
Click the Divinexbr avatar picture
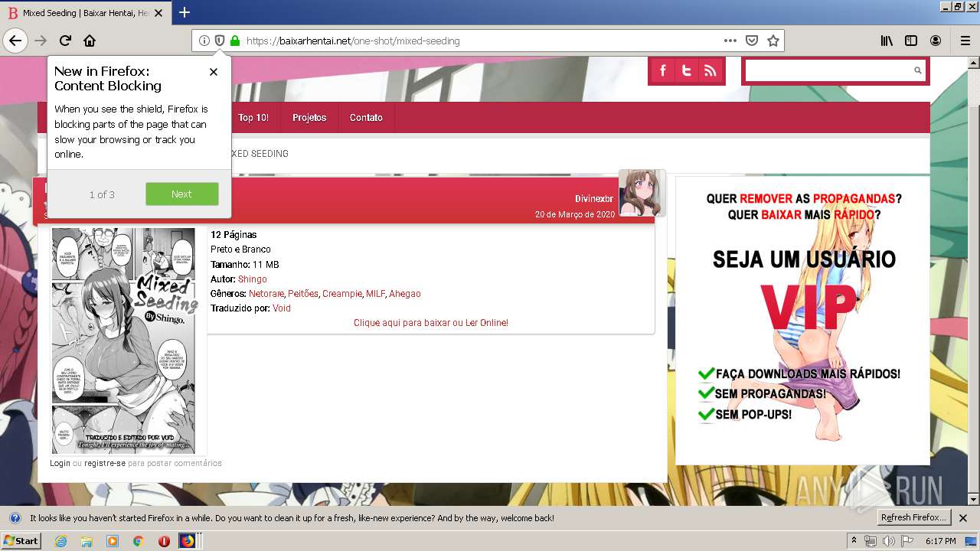(642, 193)
